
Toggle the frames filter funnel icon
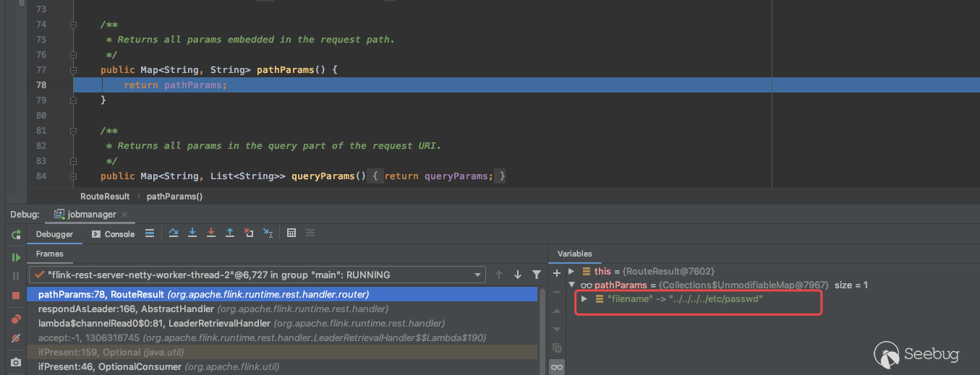coord(536,275)
